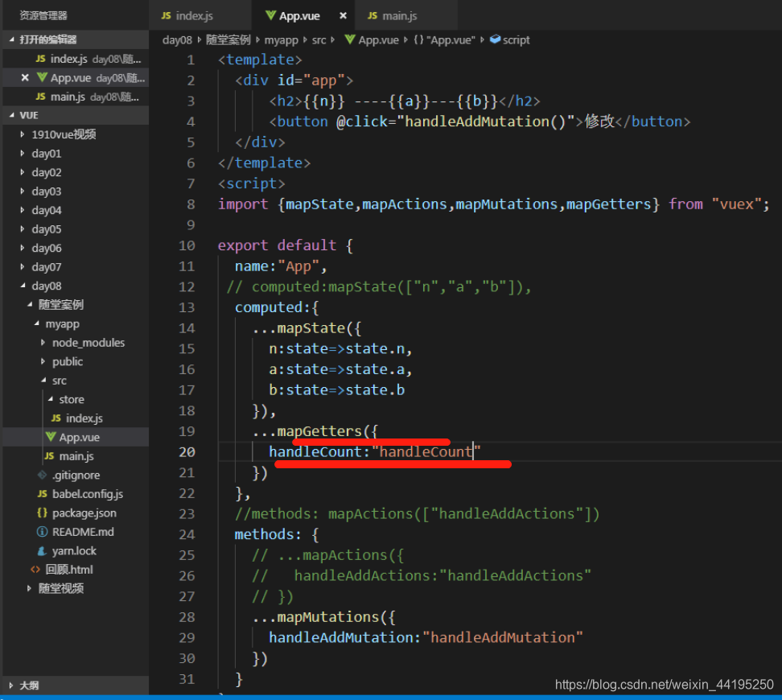Open main.js from open editors list
The height and width of the screenshot is (700, 782).
(76, 97)
